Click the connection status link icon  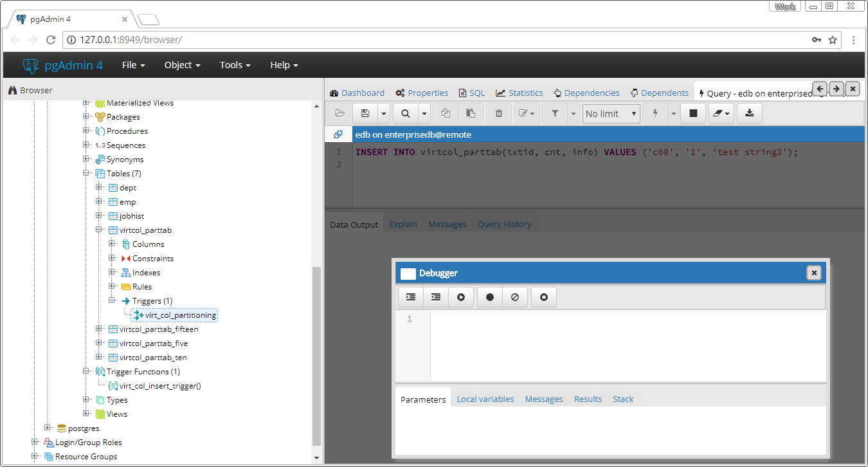[338, 134]
